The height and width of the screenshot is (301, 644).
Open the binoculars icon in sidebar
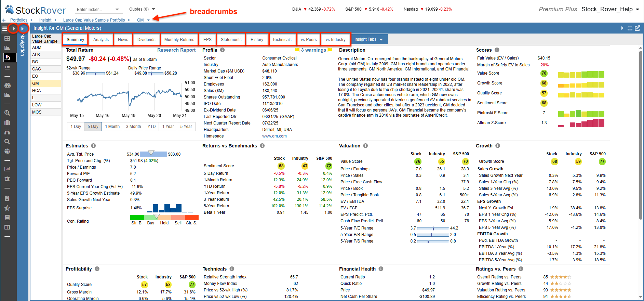(x=7, y=132)
